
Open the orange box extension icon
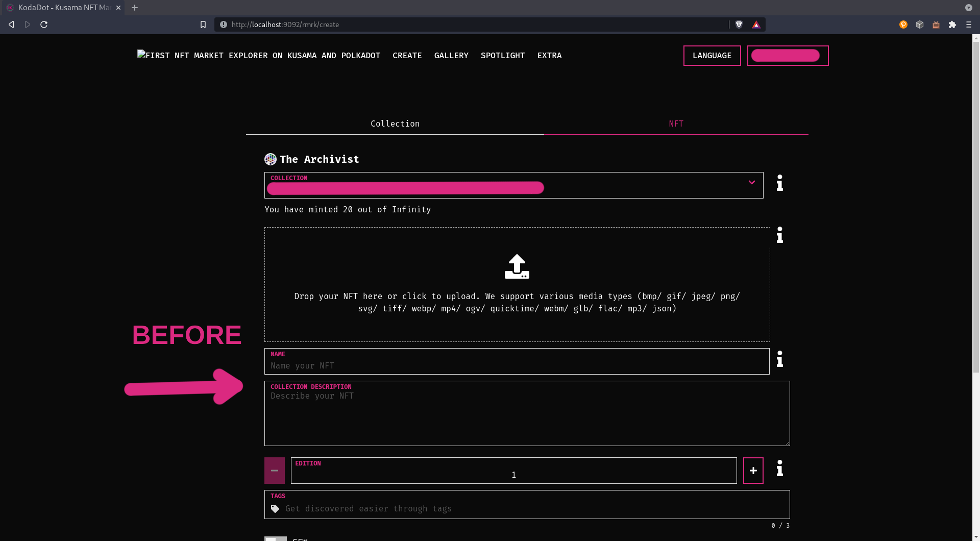[x=936, y=24]
